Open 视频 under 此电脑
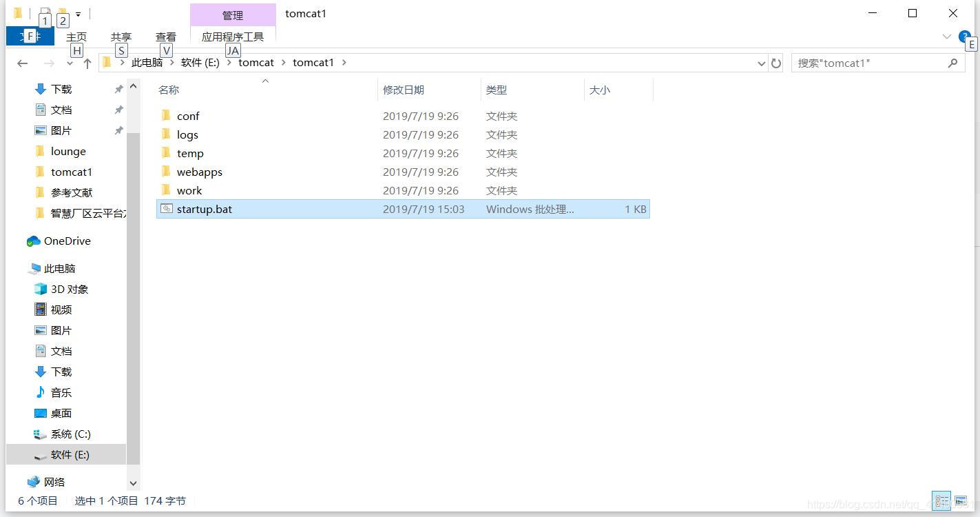Screen dimensions: 980x517 (61, 310)
